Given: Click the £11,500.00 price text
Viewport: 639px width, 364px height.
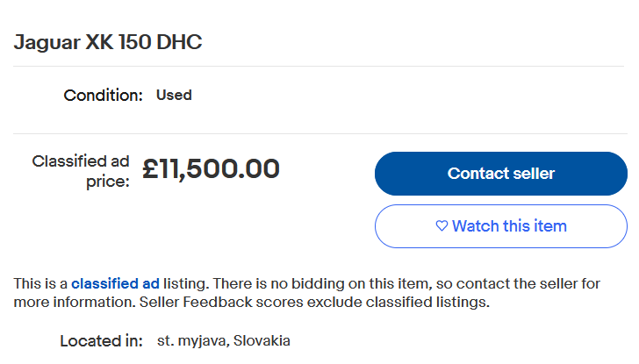Looking at the screenshot, I should click(211, 168).
